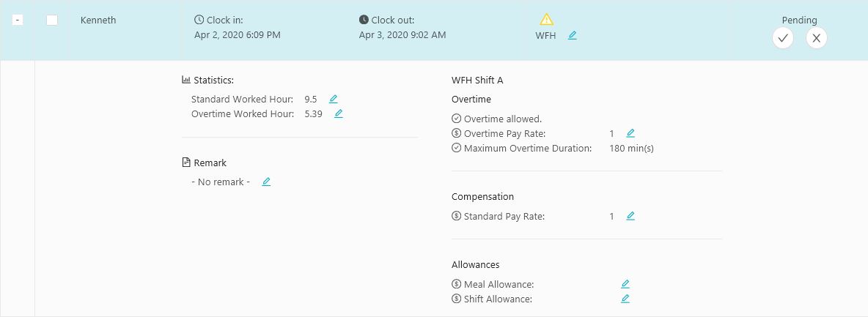Viewport: 868px width, 317px height.
Task: Edit the WFH shift type pencil icon
Action: (x=573, y=35)
